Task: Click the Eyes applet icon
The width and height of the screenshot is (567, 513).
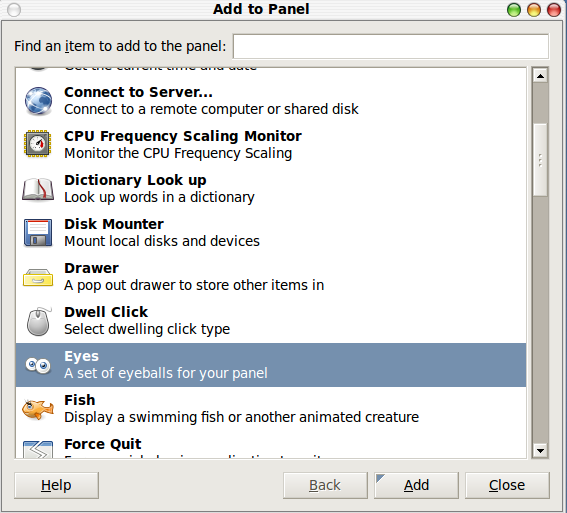Action: tap(38, 365)
